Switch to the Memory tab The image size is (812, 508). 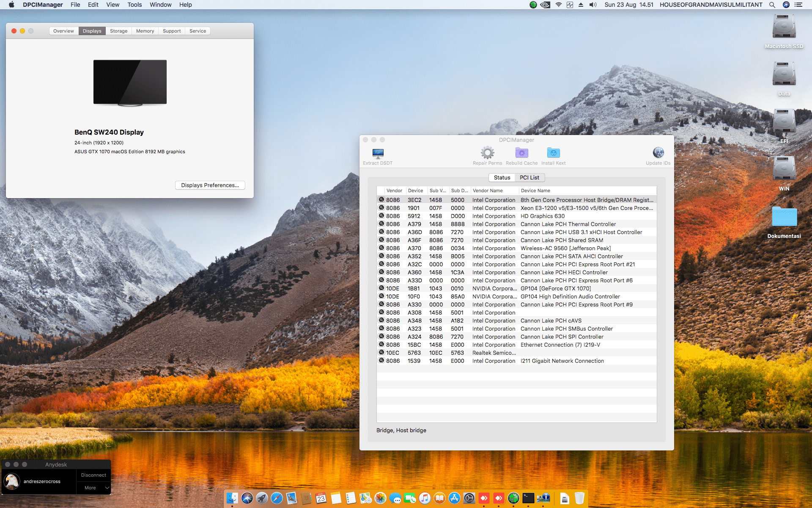(145, 31)
